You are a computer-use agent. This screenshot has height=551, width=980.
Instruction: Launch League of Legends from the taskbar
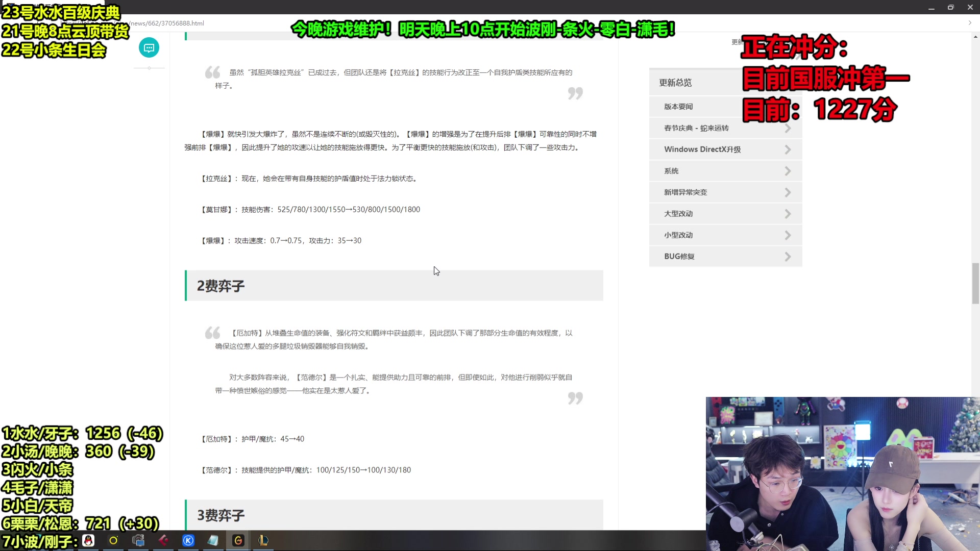(x=263, y=540)
